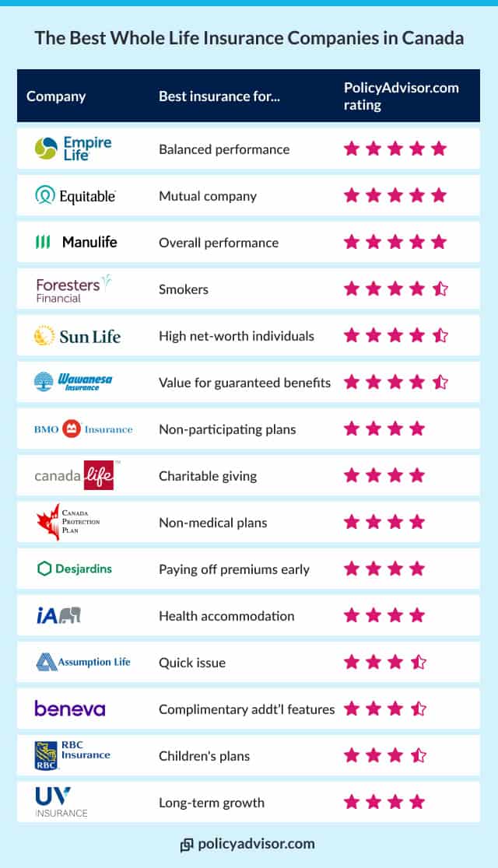Click the PolicyAdvisor.com rating column header

pos(401,96)
